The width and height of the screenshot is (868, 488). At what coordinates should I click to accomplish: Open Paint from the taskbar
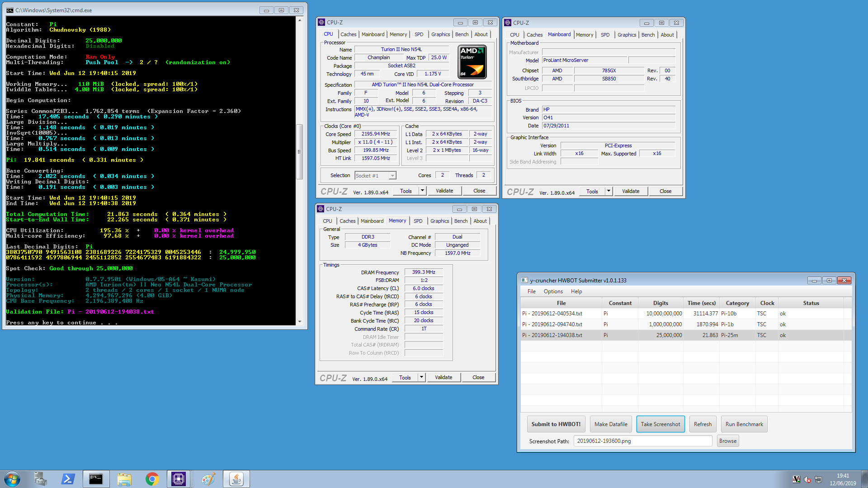click(x=208, y=479)
